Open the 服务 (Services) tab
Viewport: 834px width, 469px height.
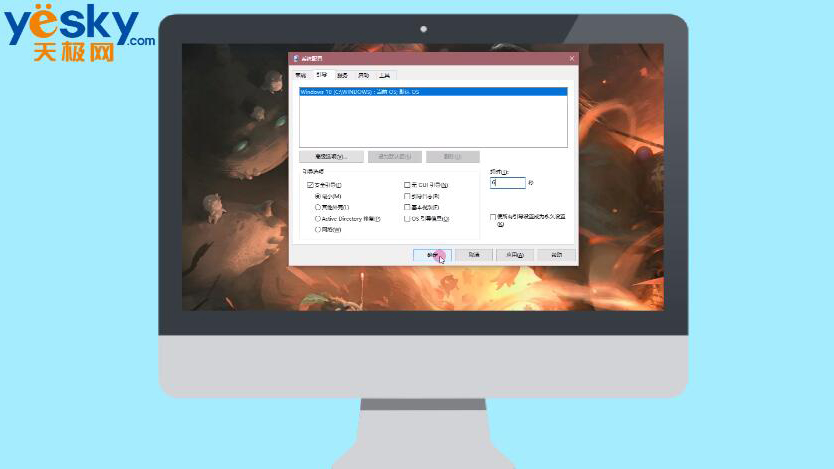point(343,76)
